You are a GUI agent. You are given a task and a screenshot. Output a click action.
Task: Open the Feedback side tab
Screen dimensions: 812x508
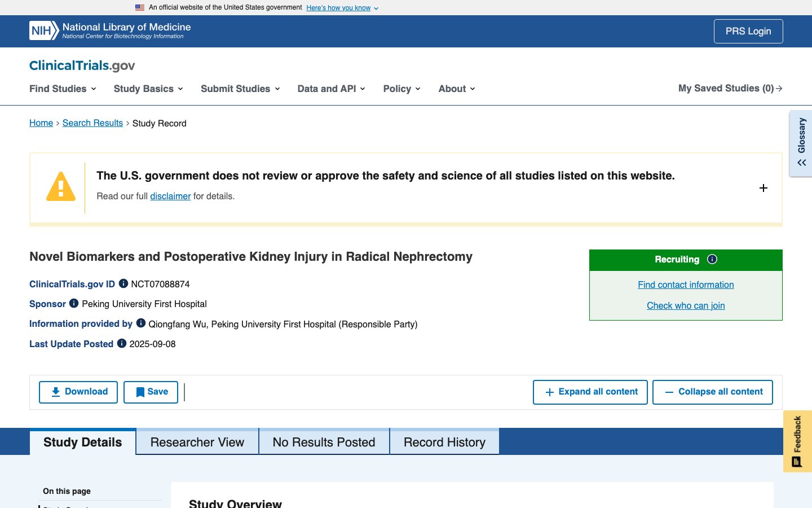coord(797,441)
